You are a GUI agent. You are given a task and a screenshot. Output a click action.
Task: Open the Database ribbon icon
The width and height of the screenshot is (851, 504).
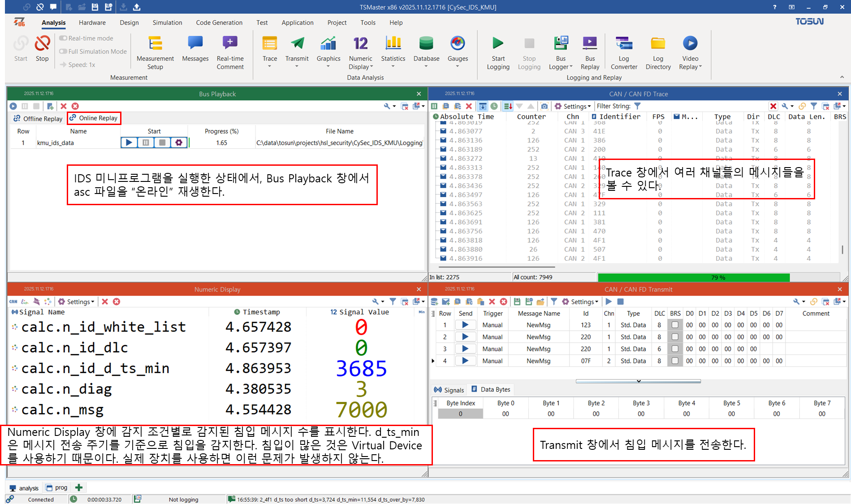(x=426, y=43)
